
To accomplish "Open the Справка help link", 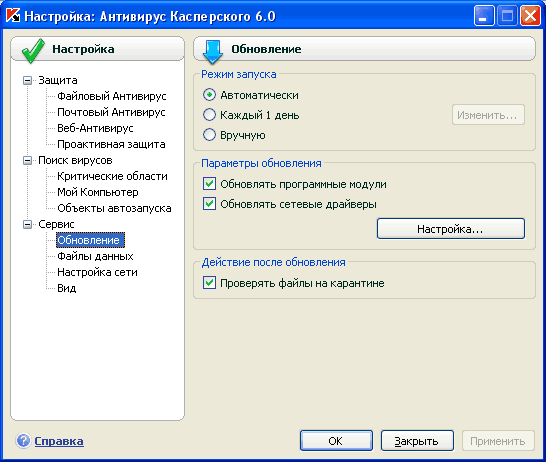I will coord(59,441).
